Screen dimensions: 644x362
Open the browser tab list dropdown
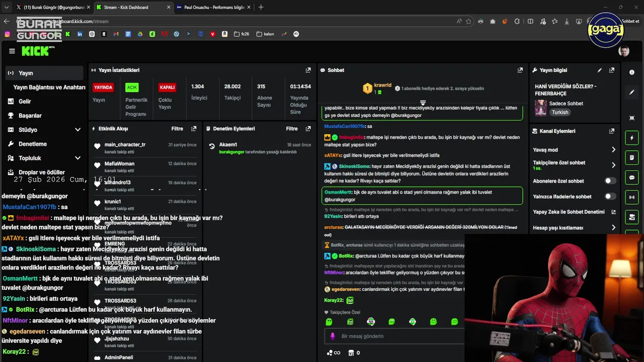7,7
